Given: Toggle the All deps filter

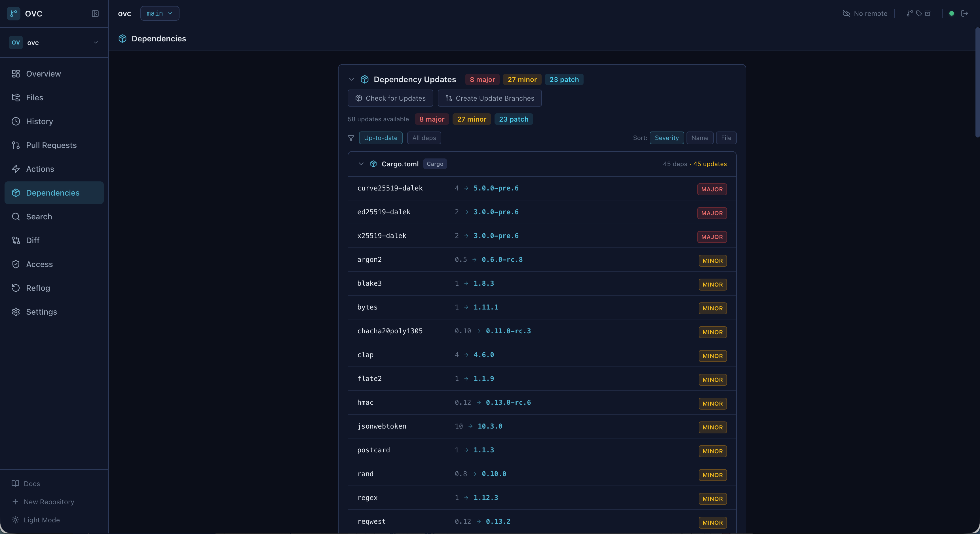Looking at the screenshot, I should tap(424, 138).
